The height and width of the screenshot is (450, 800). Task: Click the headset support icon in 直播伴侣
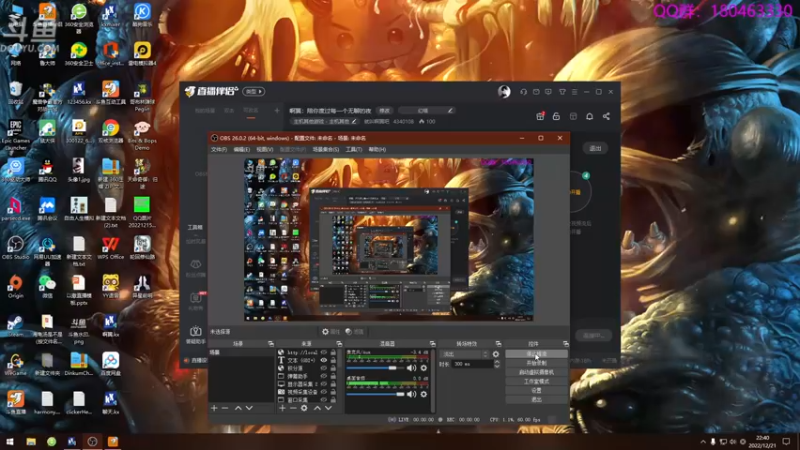523,92
